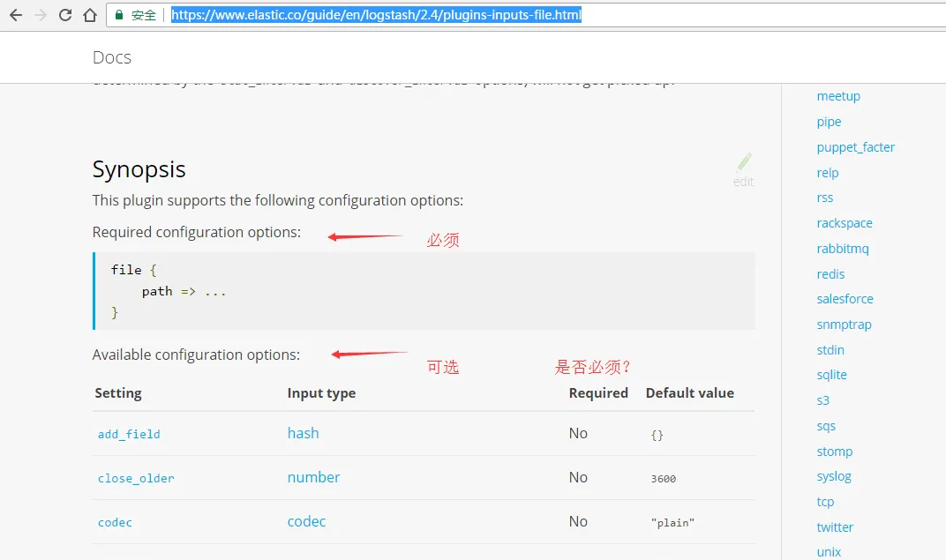Click the browser forward arrow

pyautogui.click(x=41, y=15)
